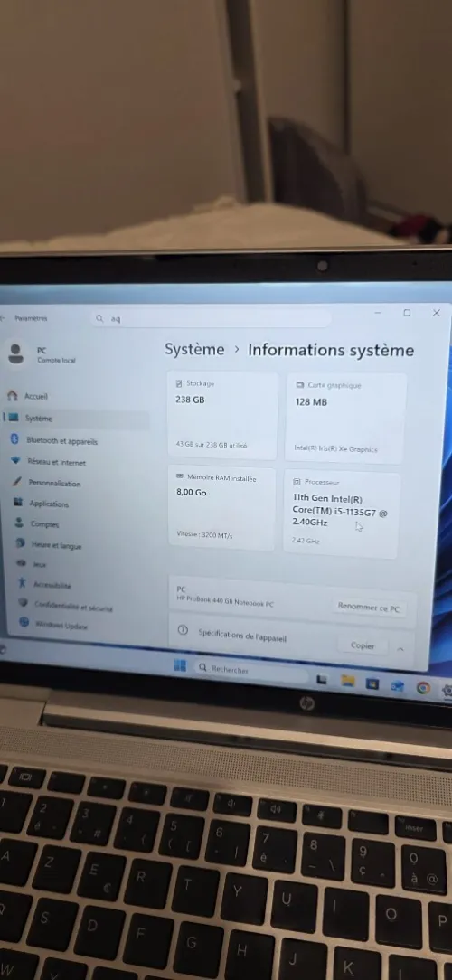Open Microsoft Store from the taskbar

click(x=372, y=683)
